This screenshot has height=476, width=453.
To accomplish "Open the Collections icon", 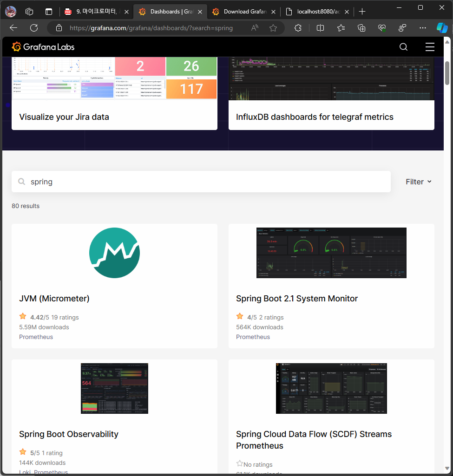I will [x=361, y=28].
